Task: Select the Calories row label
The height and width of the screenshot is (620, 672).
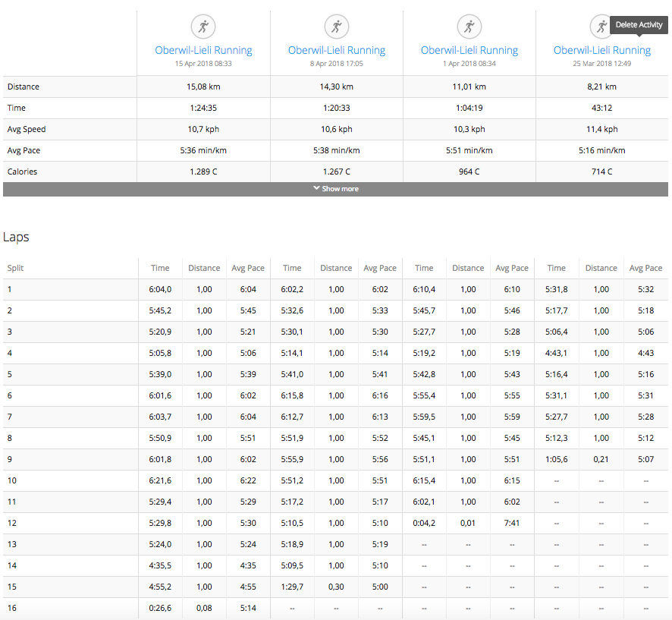Action: (x=22, y=172)
